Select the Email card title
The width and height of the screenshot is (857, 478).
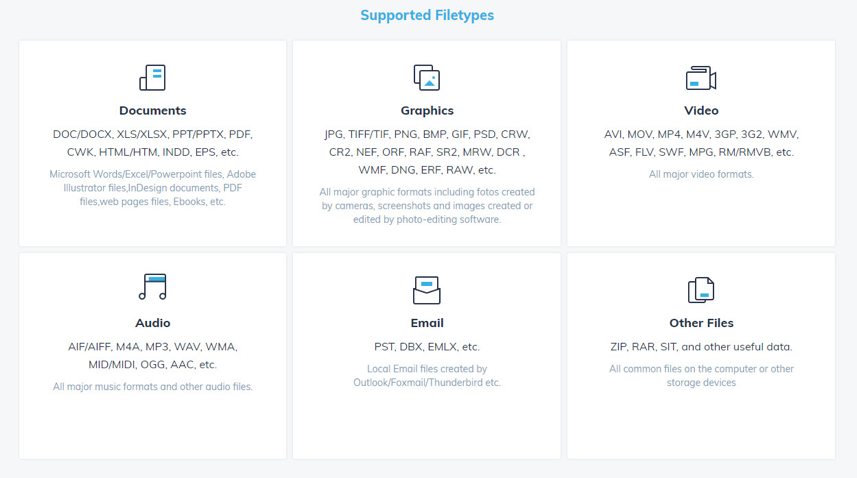(x=427, y=323)
